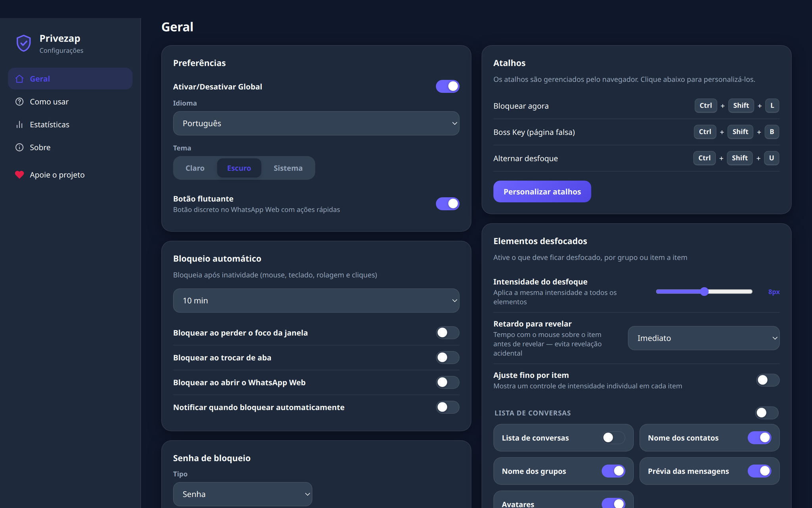Click the Preferências section heading
The width and height of the screenshot is (812, 508).
(x=199, y=63)
